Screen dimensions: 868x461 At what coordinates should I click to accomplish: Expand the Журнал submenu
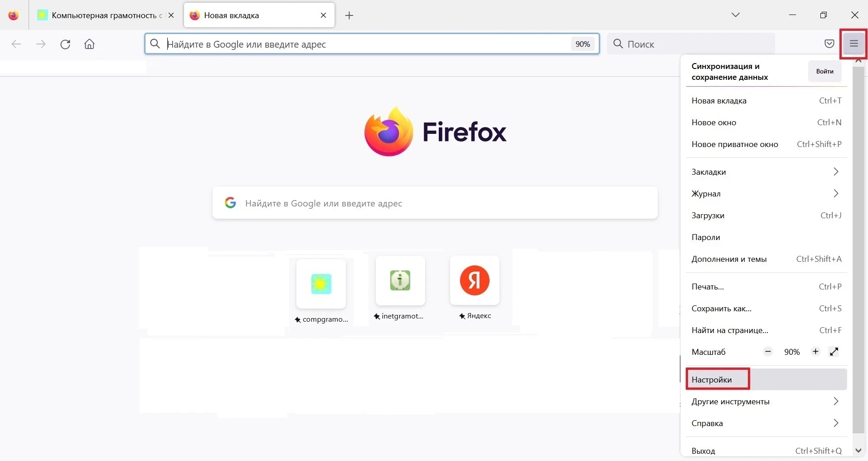[x=766, y=194]
